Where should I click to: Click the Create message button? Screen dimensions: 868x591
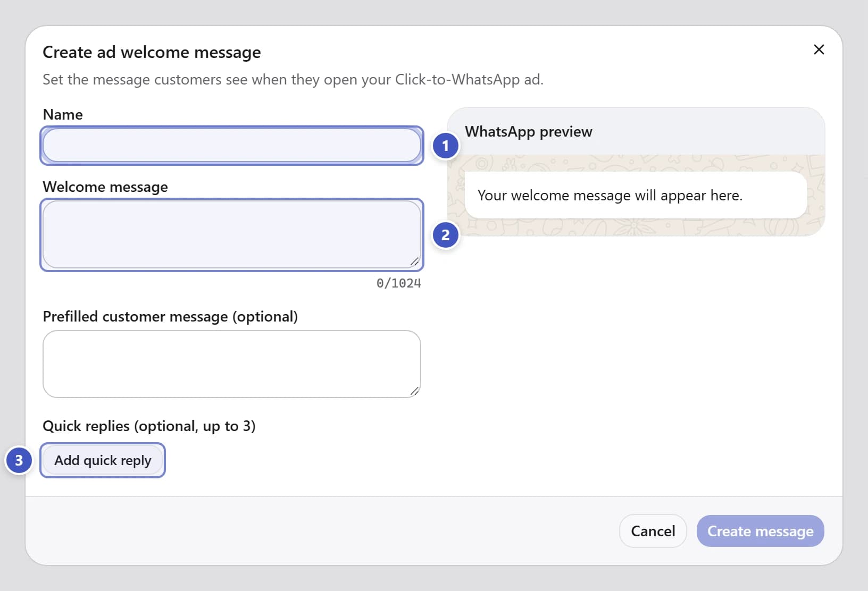point(760,531)
